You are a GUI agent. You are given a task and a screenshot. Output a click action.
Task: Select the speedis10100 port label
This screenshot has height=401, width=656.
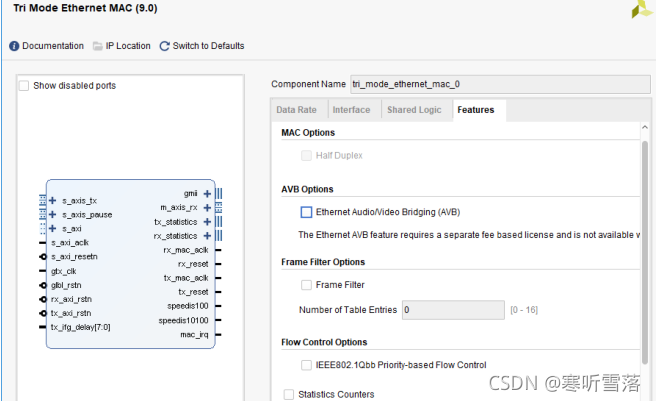click(183, 321)
